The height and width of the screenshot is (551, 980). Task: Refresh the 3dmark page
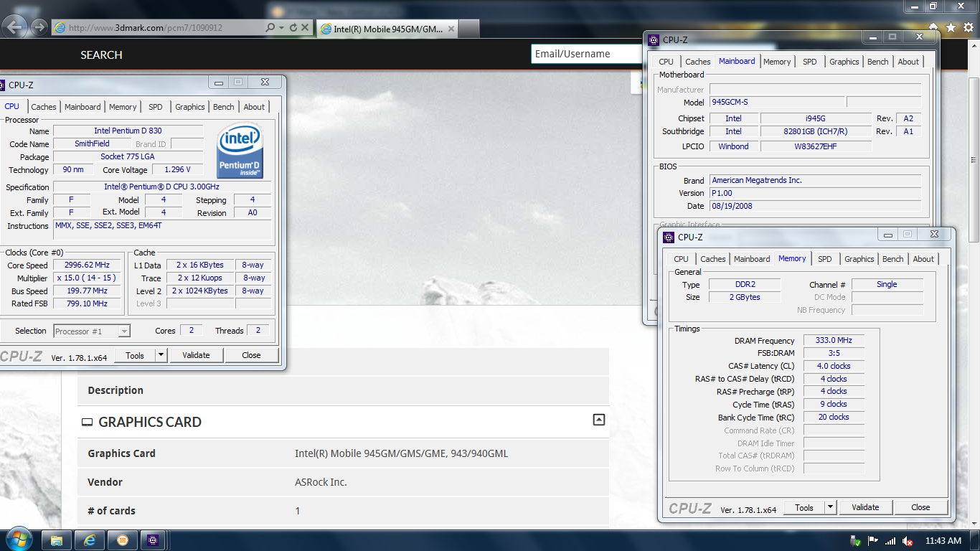[x=293, y=27]
